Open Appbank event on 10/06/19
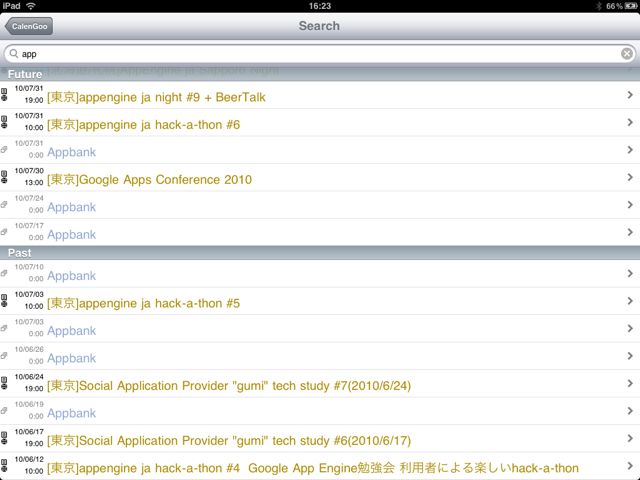 320,411
